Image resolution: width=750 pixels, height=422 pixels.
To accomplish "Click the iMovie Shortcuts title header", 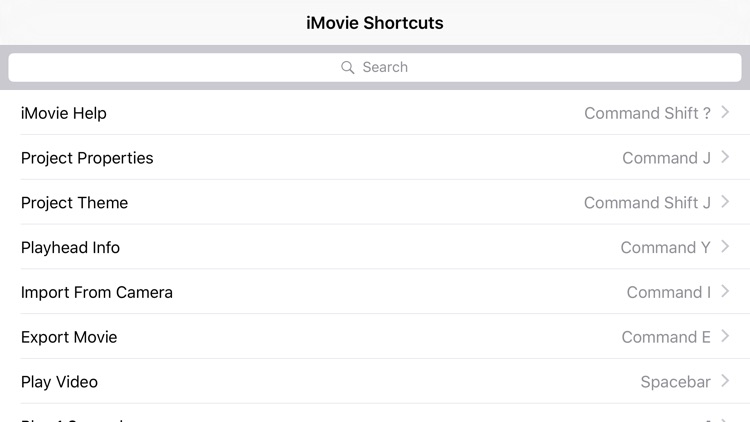I will (x=375, y=22).
